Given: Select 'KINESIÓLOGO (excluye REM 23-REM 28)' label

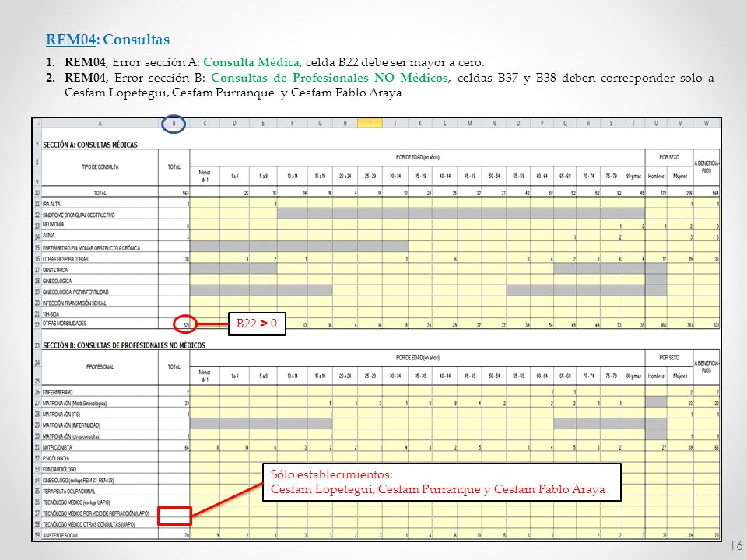Looking at the screenshot, I should [78, 481].
